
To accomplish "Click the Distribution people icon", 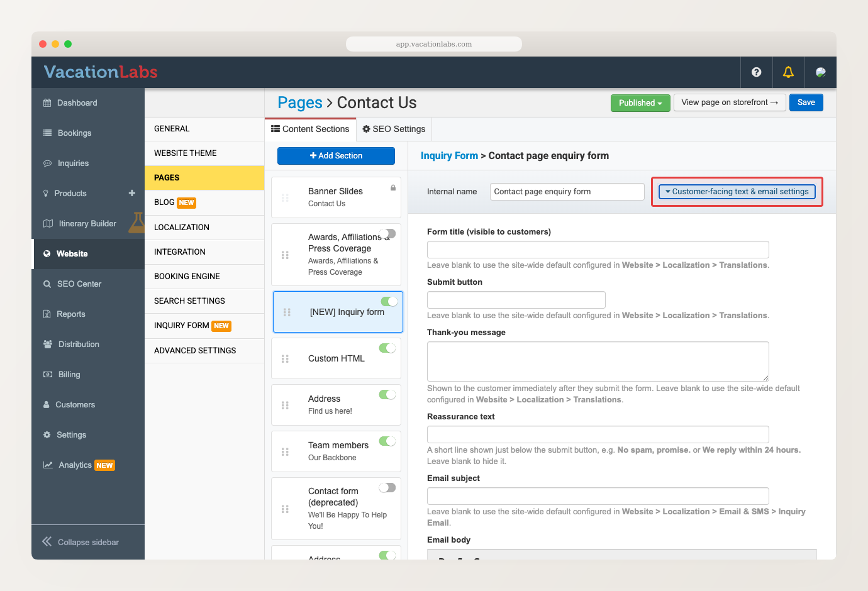I will pyautogui.click(x=48, y=344).
